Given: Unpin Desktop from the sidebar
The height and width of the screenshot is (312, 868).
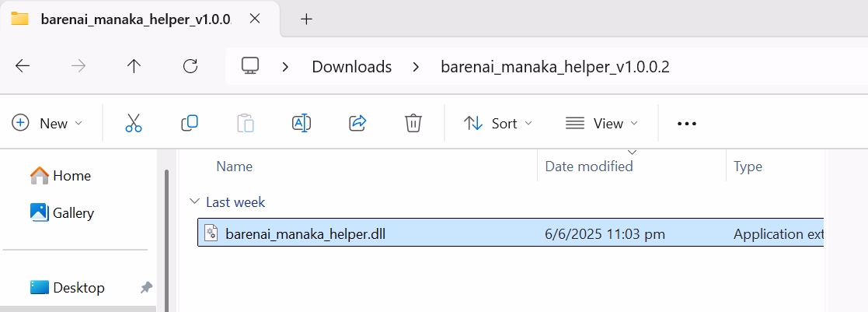Looking at the screenshot, I should coord(145,288).
